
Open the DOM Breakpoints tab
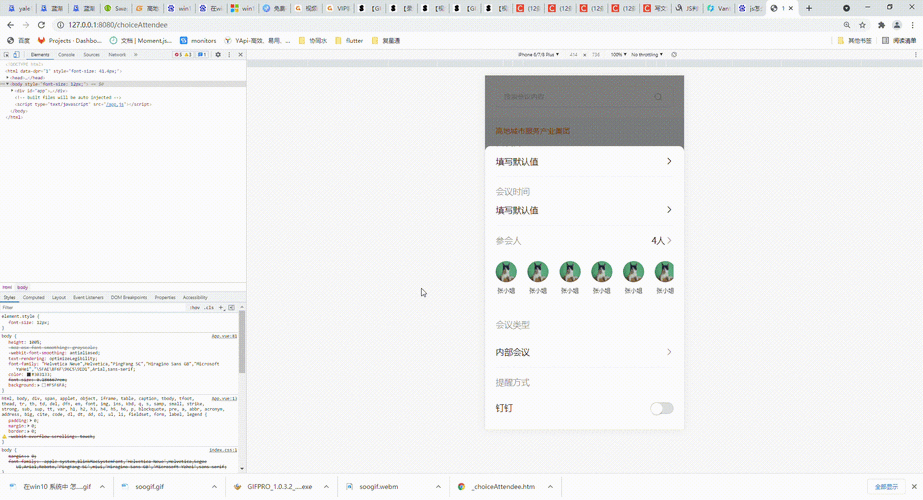click(x=129, y=297)
